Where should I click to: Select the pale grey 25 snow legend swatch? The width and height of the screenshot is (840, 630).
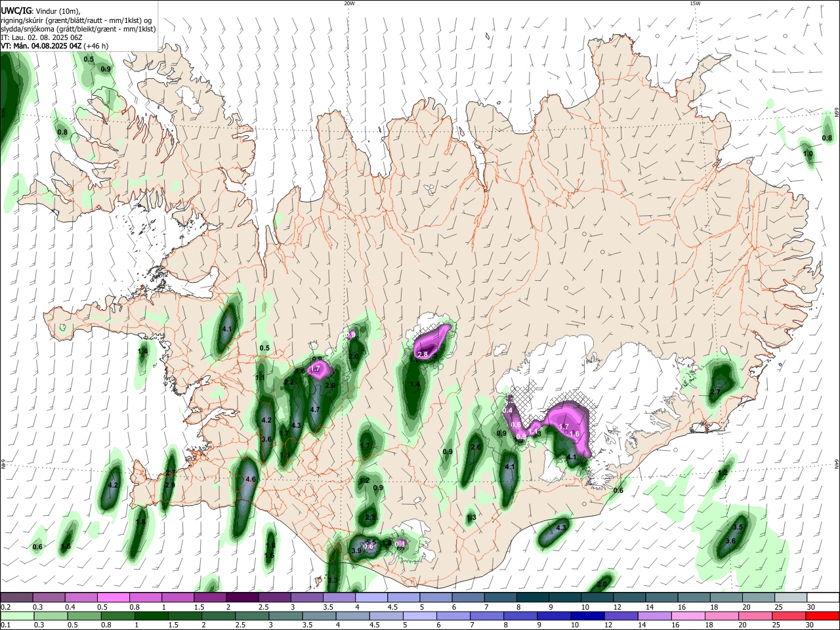tap(791, 597)
